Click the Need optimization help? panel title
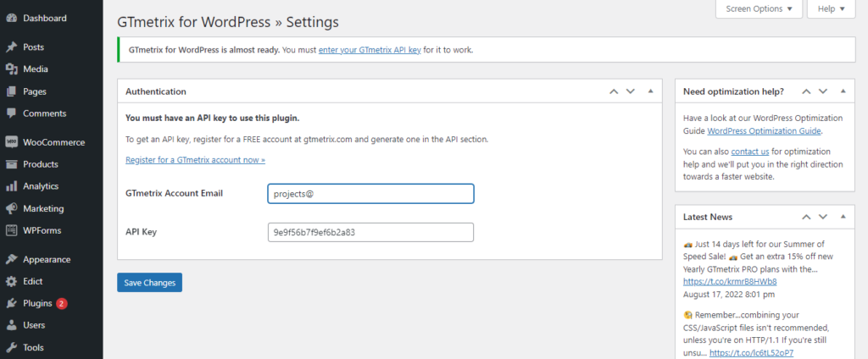Viewport: 868px width, 359px height. [x=733, y=91]
